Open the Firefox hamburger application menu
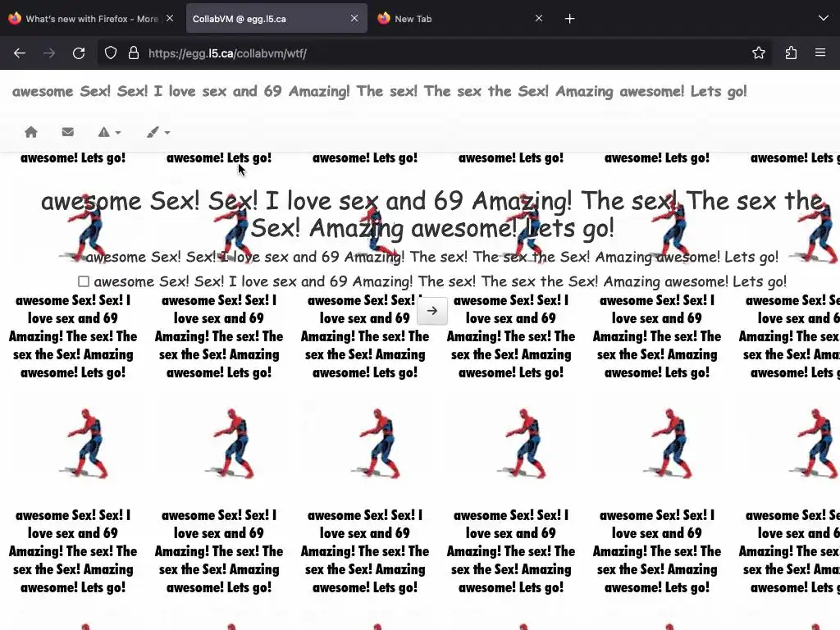 (820, 52)
